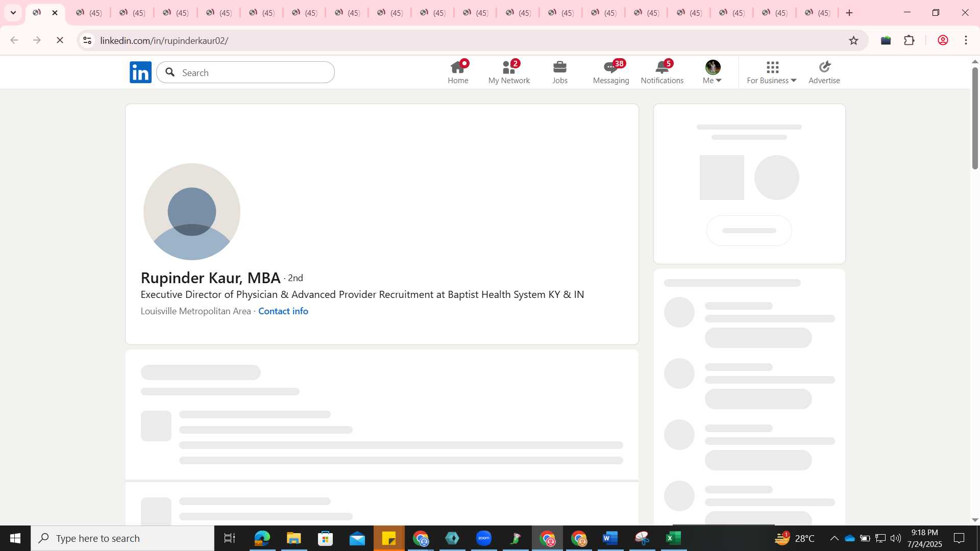980x551 pixels.
Task: Open Microsoft Excel from taskbar
Action: click(x=674, y=538)
